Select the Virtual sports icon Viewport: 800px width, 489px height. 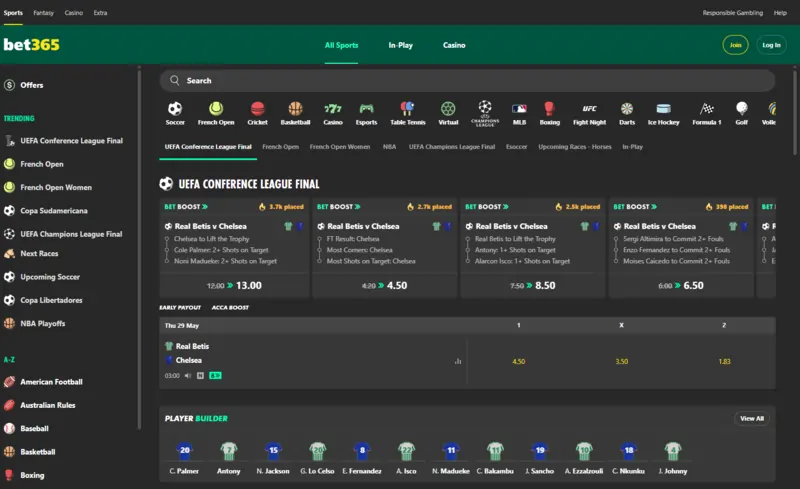448,109
